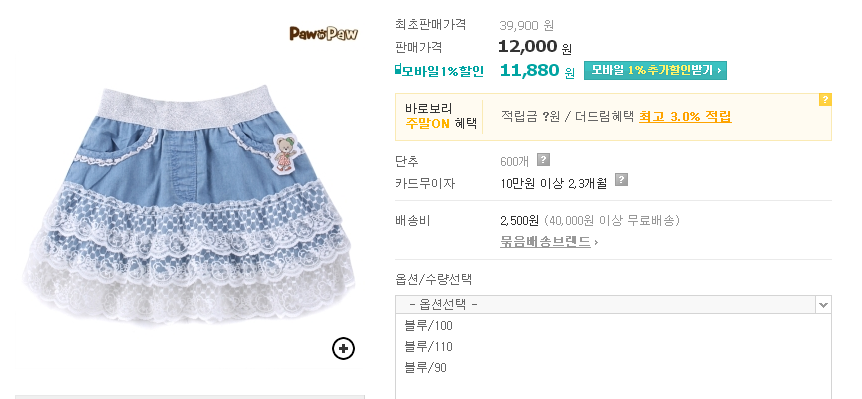Click the 11,880 원 mobile price

[x=537, y=70]
